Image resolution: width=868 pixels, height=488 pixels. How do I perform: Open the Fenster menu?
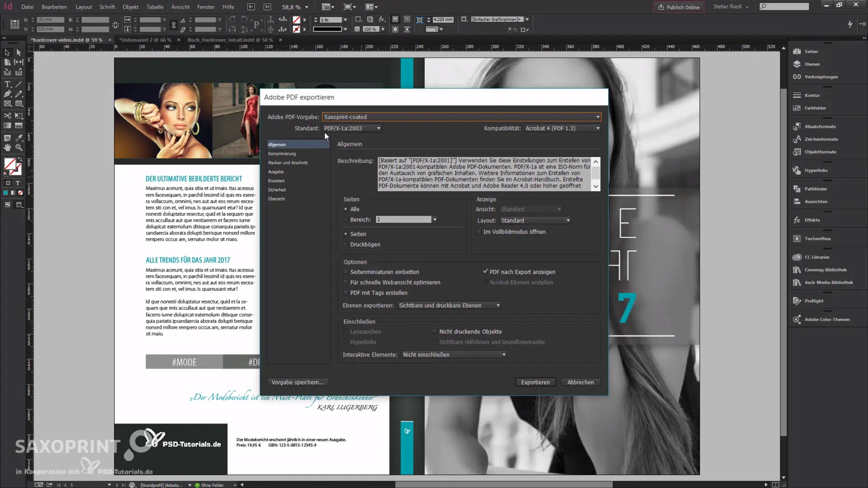[x=206, y=7]
